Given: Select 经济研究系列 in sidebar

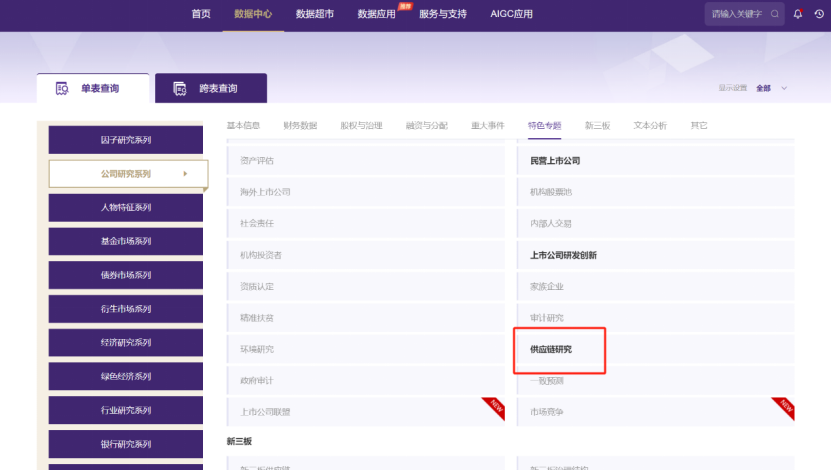Looking at the screenshot, I should coord(126,342).
